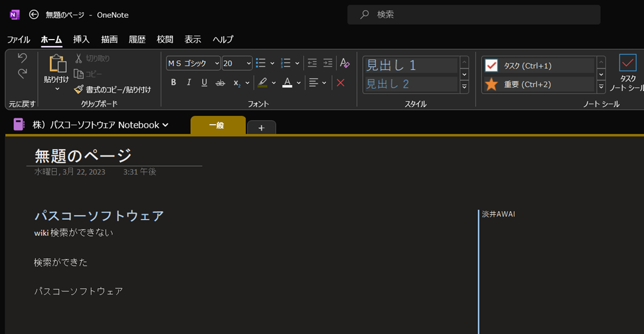Clear all formatting with eraser icon
Viewport: 644px width, 334px height.
[x=344, y=63]
